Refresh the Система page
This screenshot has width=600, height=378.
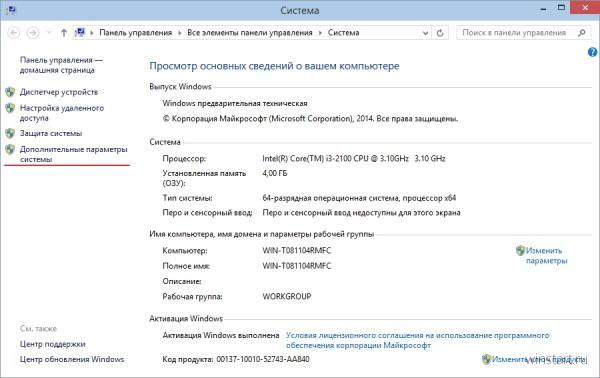coord(440,33)
